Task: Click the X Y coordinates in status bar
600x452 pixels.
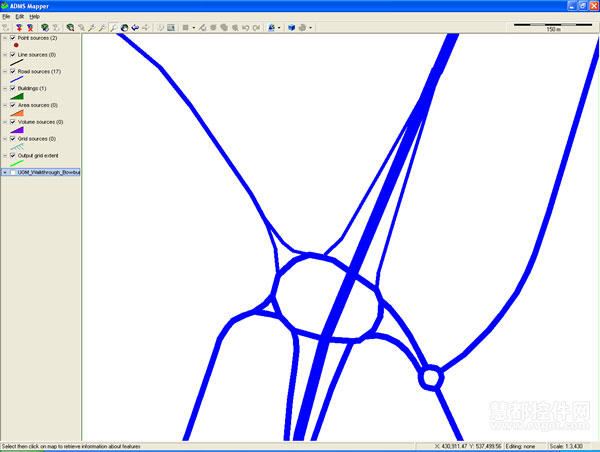Action: [468, 446]
